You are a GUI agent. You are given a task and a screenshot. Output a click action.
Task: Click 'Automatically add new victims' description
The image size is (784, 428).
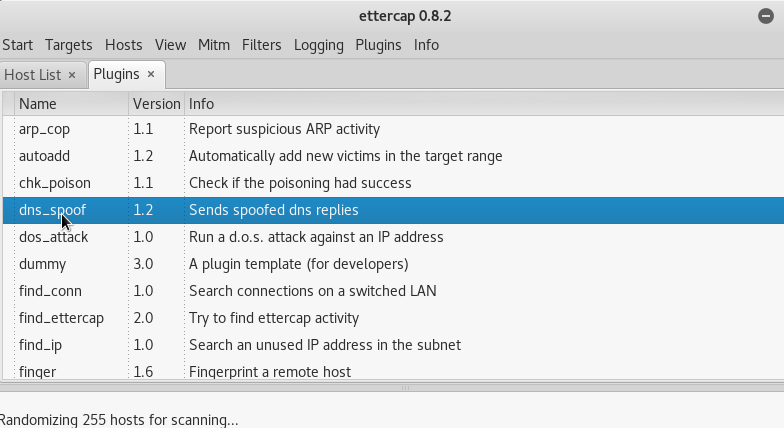tap(346, 156)
